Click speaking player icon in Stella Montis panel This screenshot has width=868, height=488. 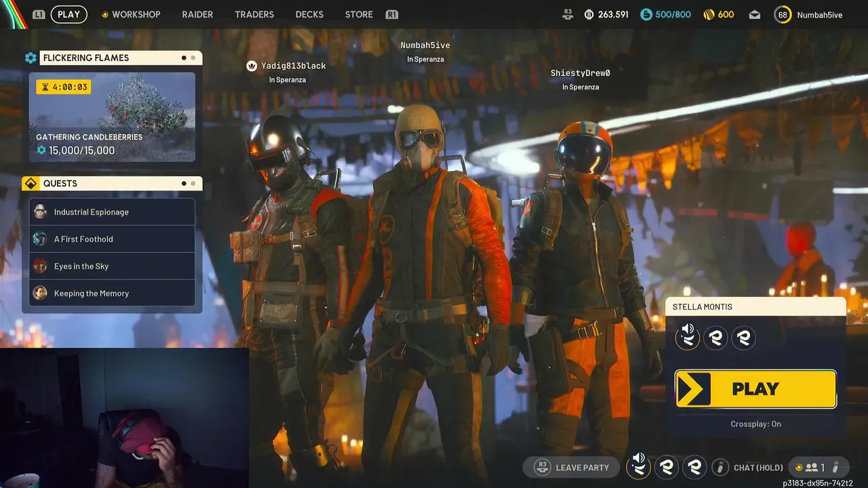(688, 337)
